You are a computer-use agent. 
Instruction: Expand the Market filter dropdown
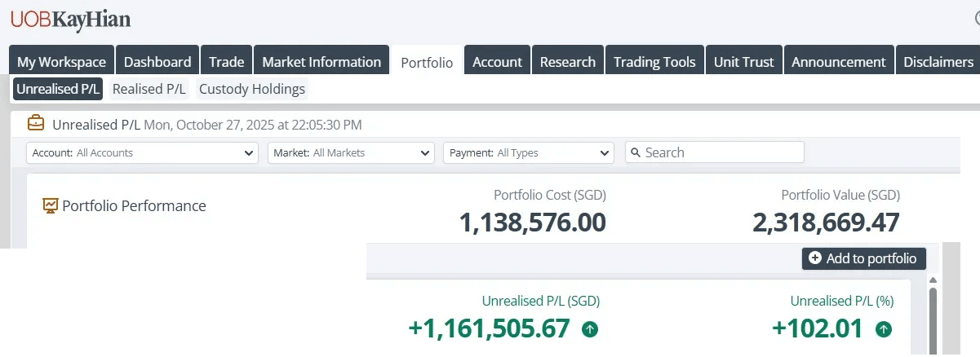(351, 152)
